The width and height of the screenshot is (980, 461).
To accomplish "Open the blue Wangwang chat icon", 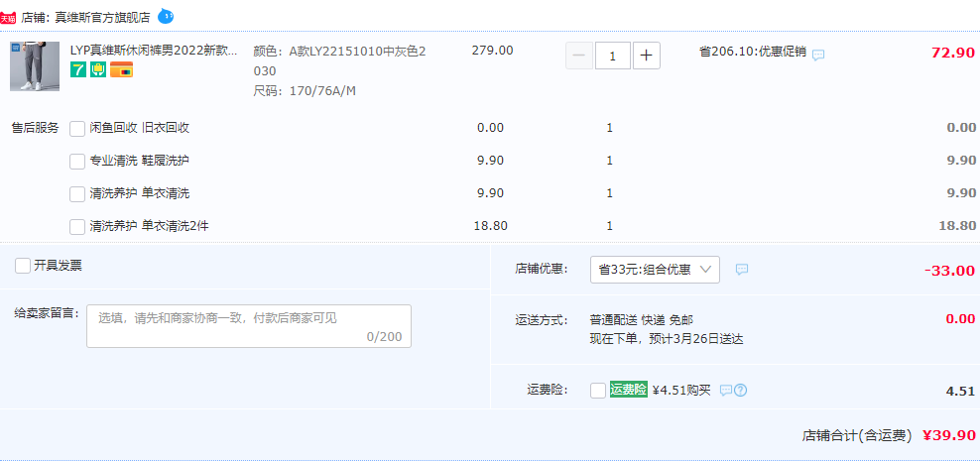I will (166, 17).
